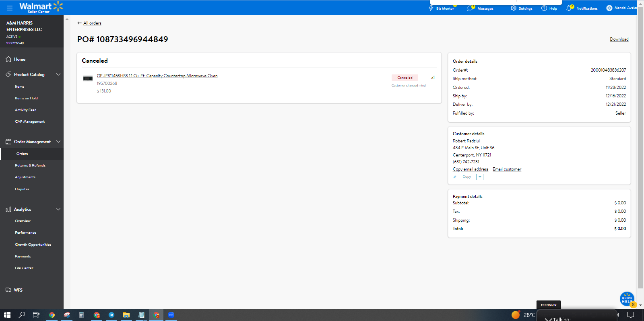Go to Home in the sidebar

pos(20,59)
